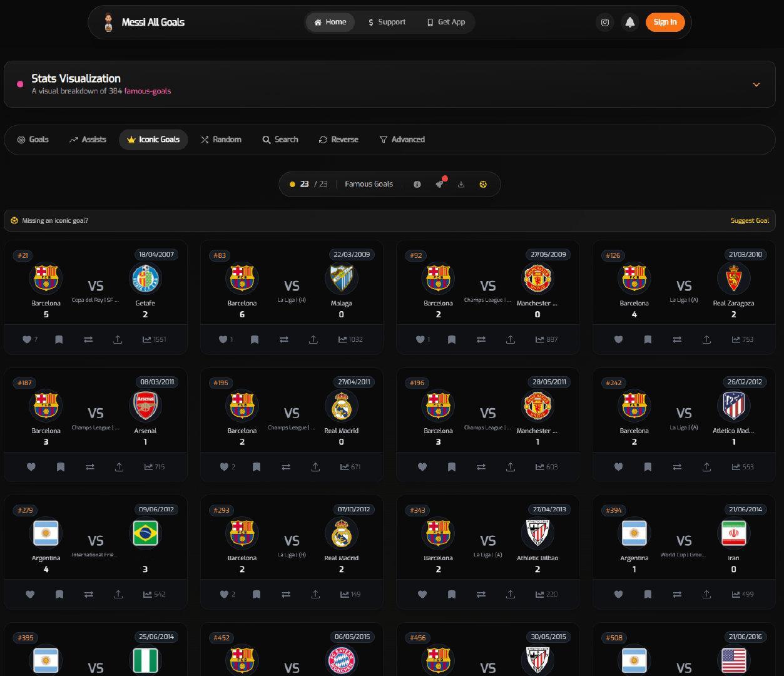Viewport: 784px width, 676px height.
Task: Expand the Stats Visualization panel chevron
Action: (x=756, y=84)
